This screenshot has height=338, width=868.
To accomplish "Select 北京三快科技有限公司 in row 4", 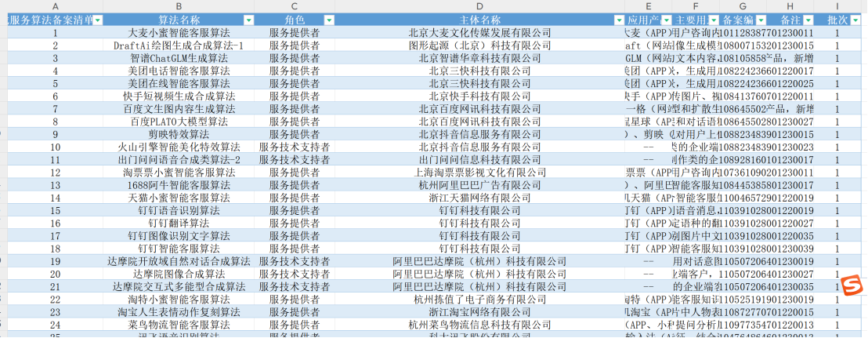I will click(479, 71).
